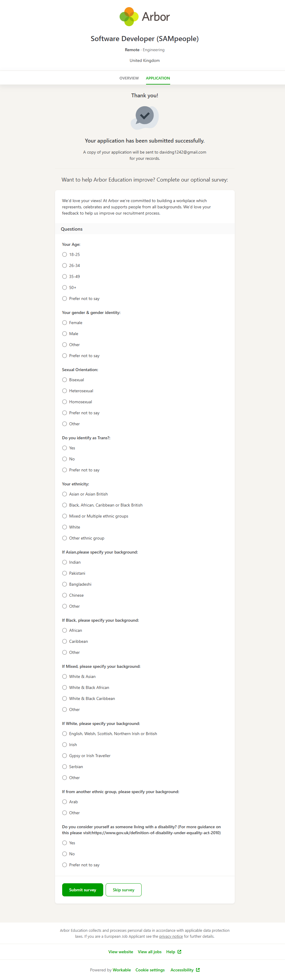Screen dimensions: 285x980
Task: Follow the Workable link in footer
Action: click(122, 970)
